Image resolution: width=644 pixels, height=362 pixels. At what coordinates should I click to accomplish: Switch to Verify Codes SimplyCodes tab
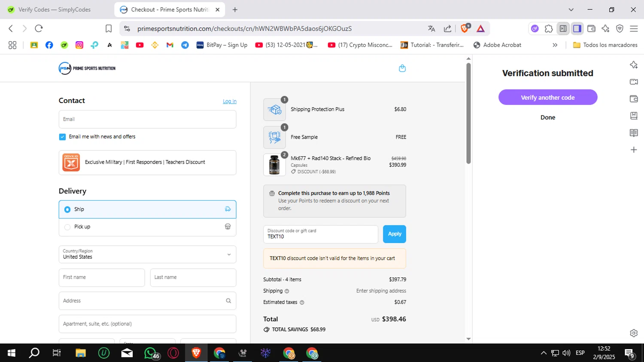[54, 9]
